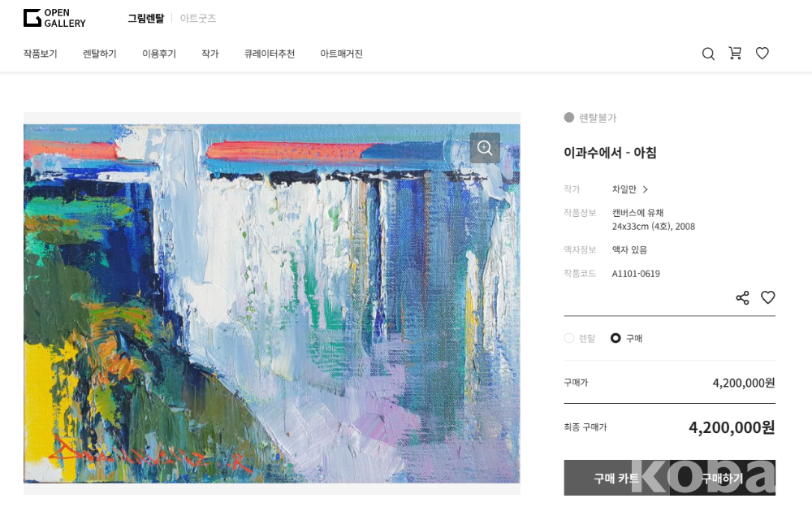This screenshot has height=507, width=812.
Task: Click the zoom magnifier on the painting
Action: click(485, 148)
